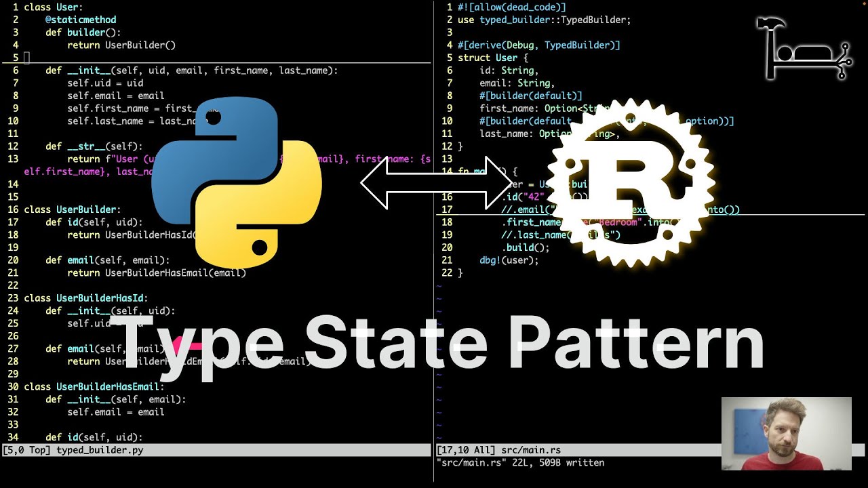Click the Rust gear logo
Viewport: 868px width, 488px height.
pos(631,183)
